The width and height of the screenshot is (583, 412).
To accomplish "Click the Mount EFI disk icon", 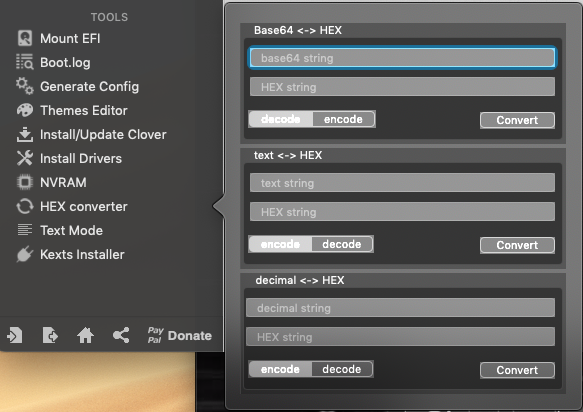I will click(x=25, y=38).
